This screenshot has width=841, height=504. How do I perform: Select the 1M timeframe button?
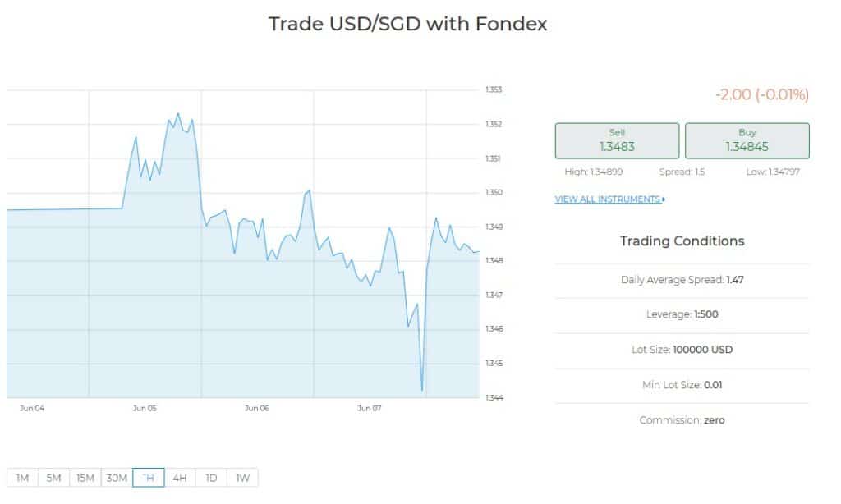[22, 478]
